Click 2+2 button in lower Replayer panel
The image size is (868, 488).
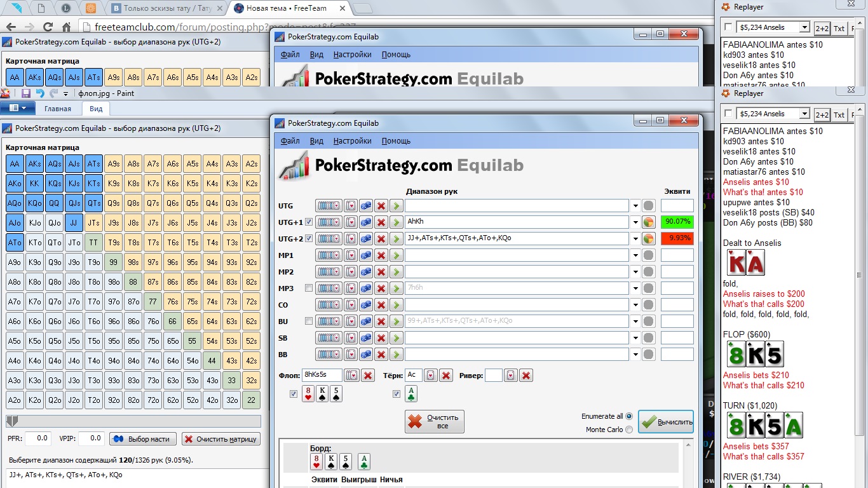pyautogui.click(x=822, y=114)
